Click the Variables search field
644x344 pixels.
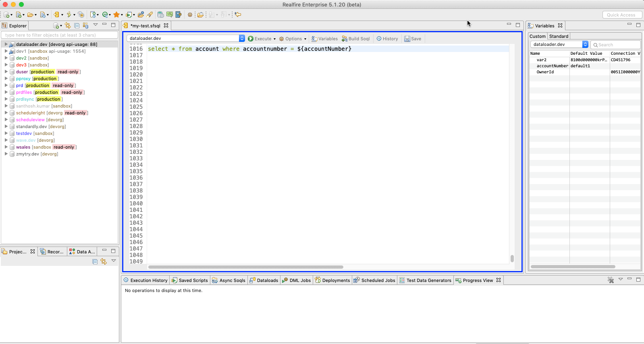pyautogui.click(x=615, y=45)
